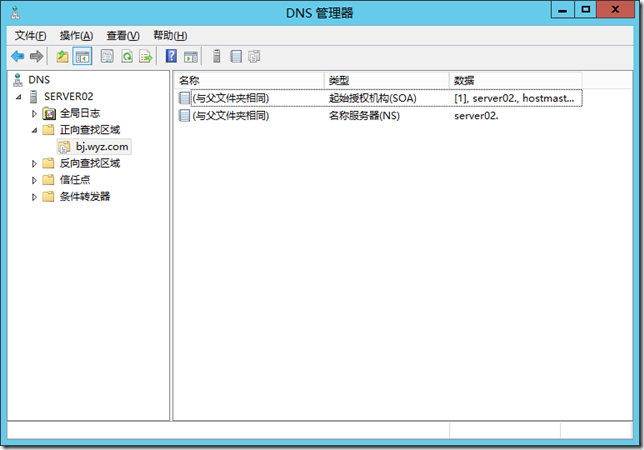
Task: Collapse the 正向查找区域 node
Action: 34,130
